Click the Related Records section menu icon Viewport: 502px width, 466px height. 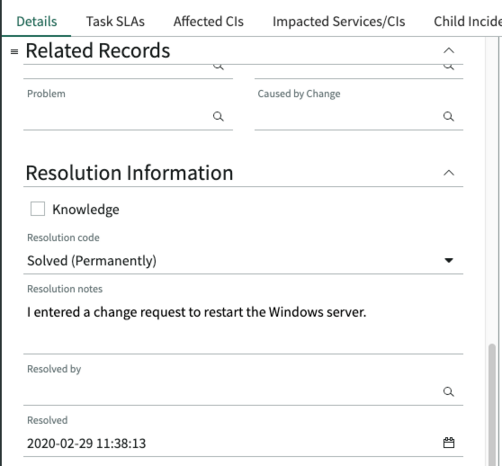pyautogui.click(x=14, y=51)
